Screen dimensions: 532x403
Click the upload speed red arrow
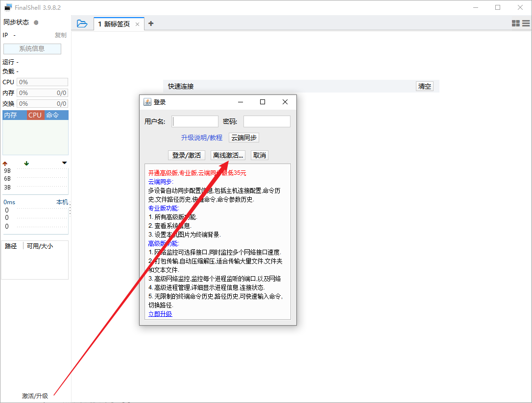[x=5, y=164]
